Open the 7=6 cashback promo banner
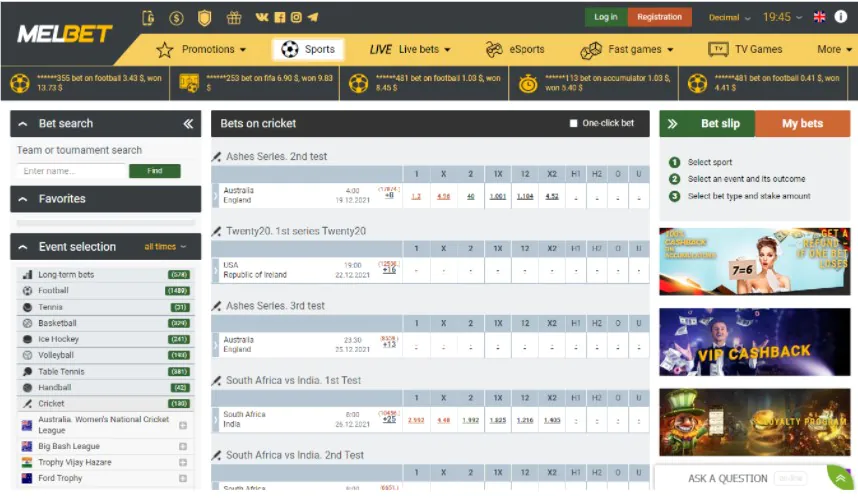 755,262
